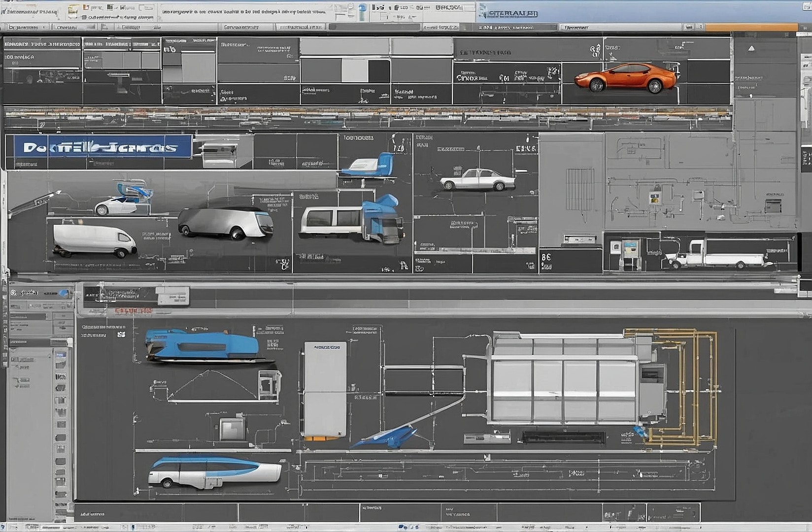Click the blue title banner
812x532 pixels.
point(102,146)
